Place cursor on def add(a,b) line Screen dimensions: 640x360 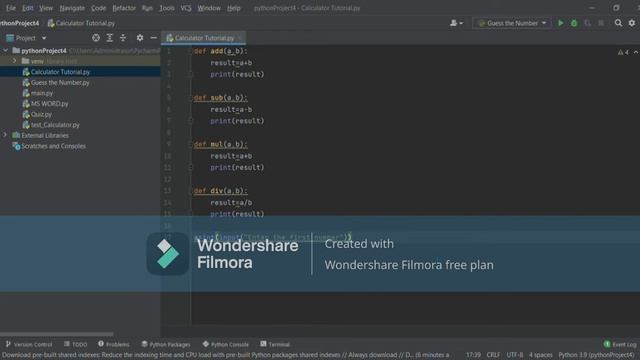click(x=220, y=51)
